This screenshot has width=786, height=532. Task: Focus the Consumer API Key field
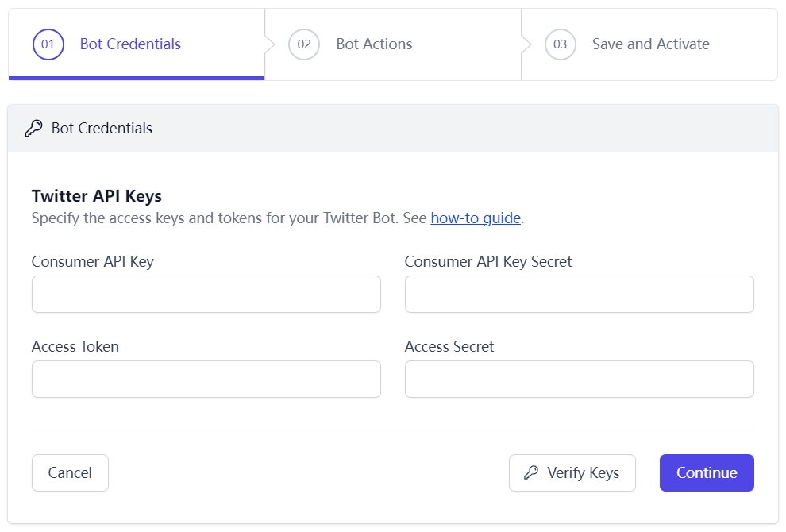pyautogui.click(x=206, y=295)
